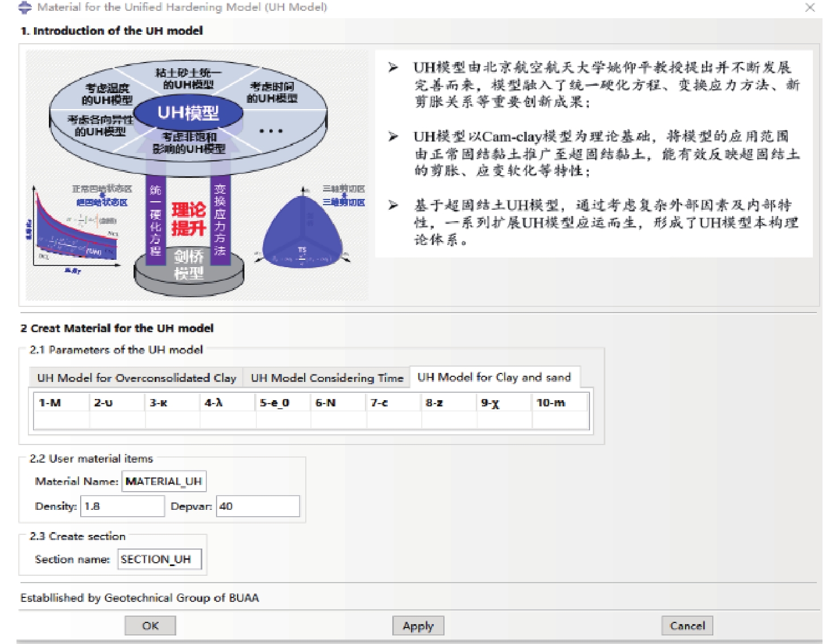The image size is (839, 644).
Task: Click the empty cell under 2-υ
Action: (117, 420)
